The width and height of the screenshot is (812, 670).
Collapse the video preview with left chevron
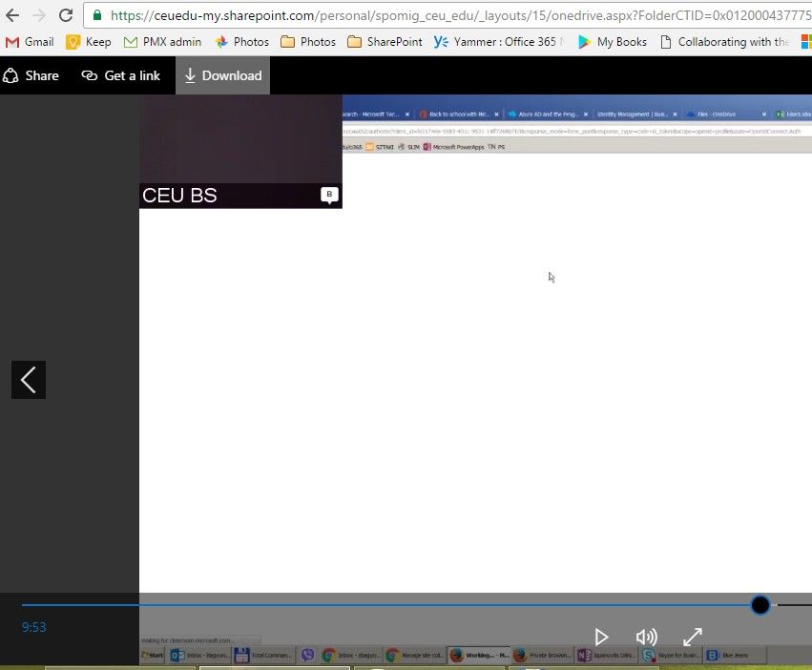click(x=28, y=379)
